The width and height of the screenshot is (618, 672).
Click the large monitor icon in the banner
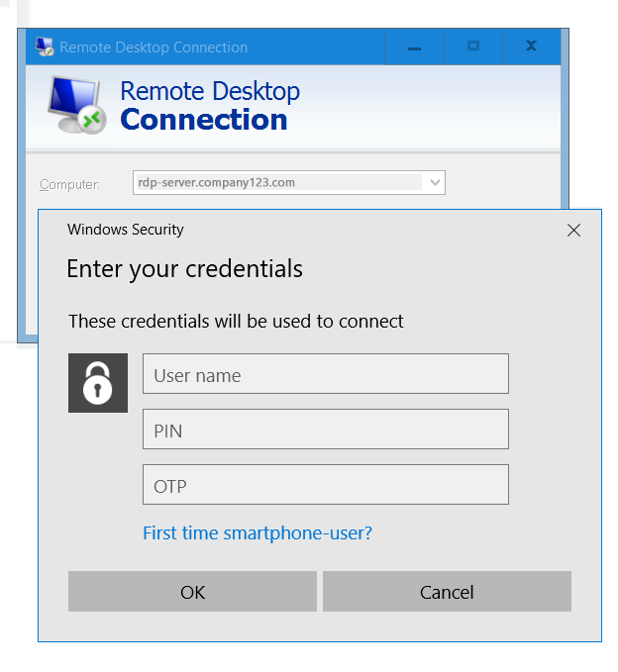pyautogui.click(x=77, y=105)
